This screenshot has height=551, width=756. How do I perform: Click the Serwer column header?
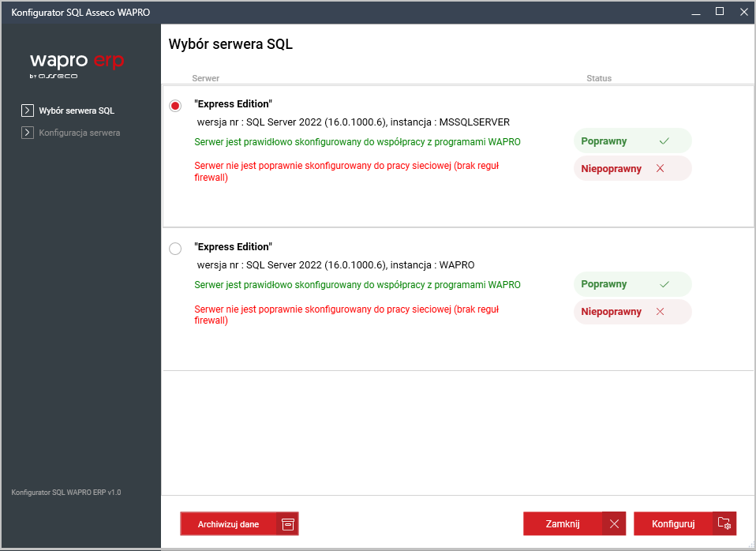point(205,79)
